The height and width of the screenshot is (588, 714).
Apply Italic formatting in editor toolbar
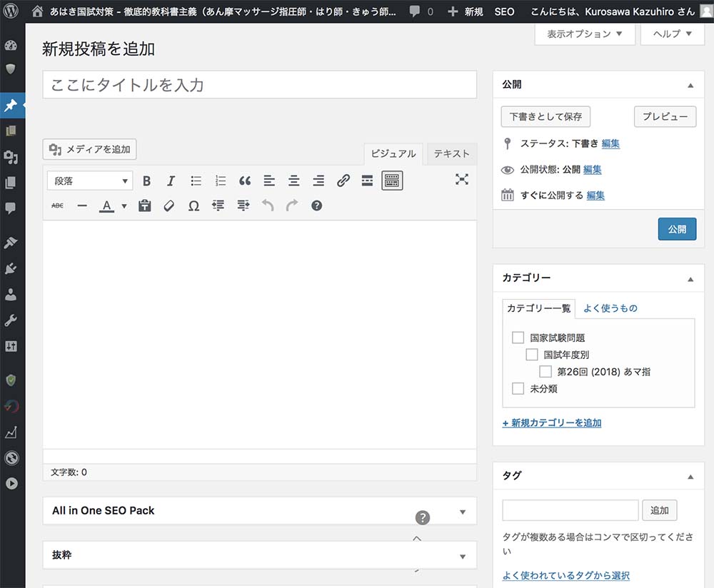pyautogui.click(x=171, y=181)
